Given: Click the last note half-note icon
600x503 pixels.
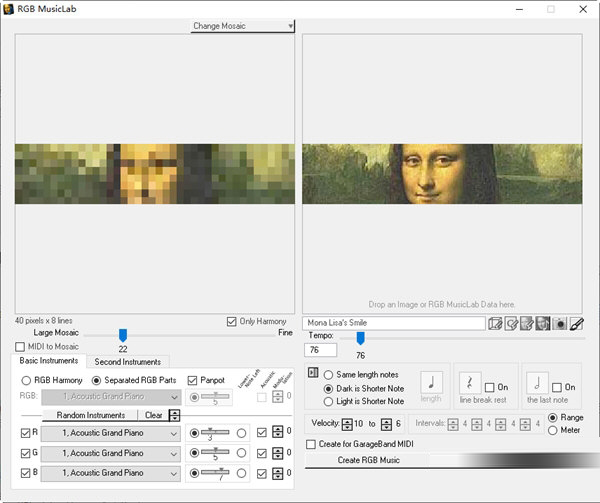Looking at the screenshot, I should click(537, 382).
